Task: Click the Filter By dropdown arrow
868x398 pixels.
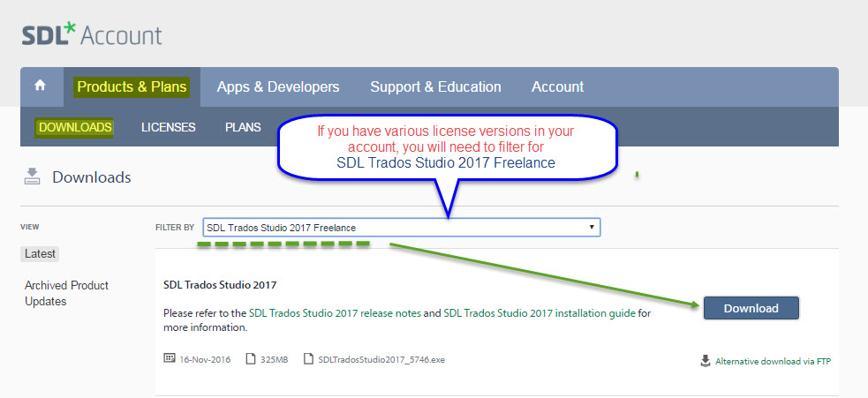Action: [592, 228]
